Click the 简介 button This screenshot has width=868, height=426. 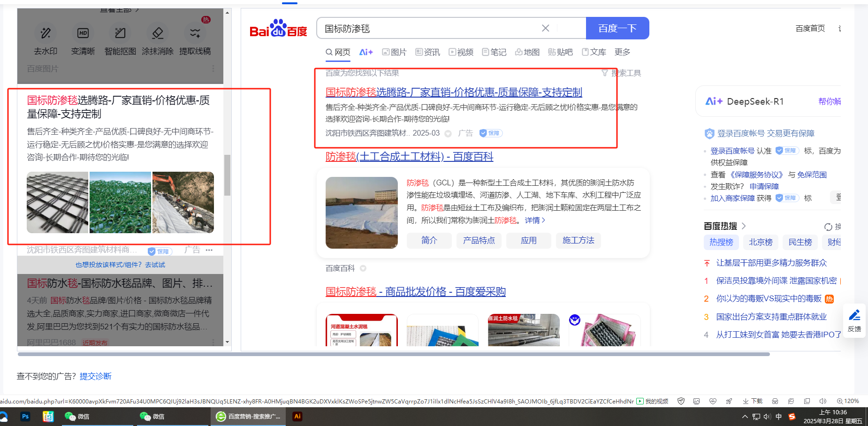coord(429,240)
